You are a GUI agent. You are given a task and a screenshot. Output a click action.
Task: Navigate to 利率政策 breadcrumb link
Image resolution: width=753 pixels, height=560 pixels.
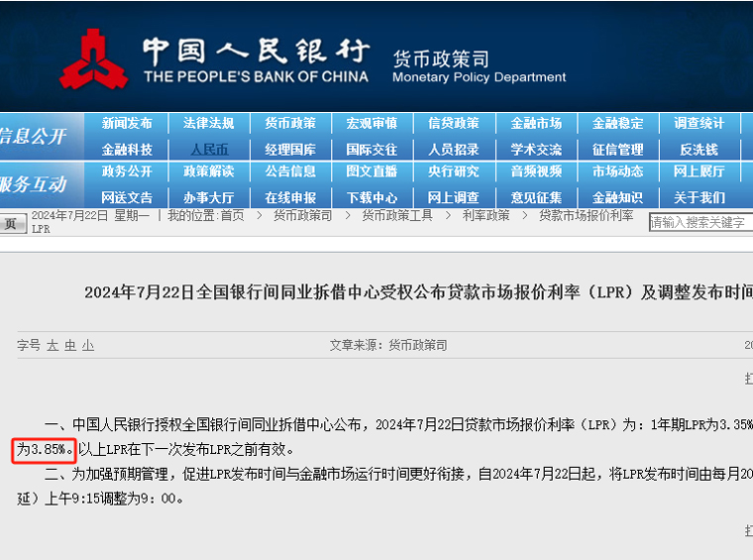[485, 215]
